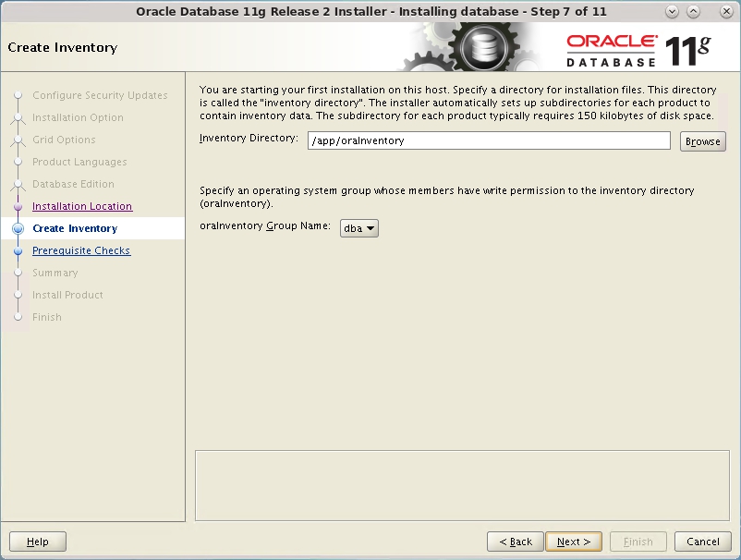
Task: Click the Installation Location step bullet icon
Action: tap(18, 206)
